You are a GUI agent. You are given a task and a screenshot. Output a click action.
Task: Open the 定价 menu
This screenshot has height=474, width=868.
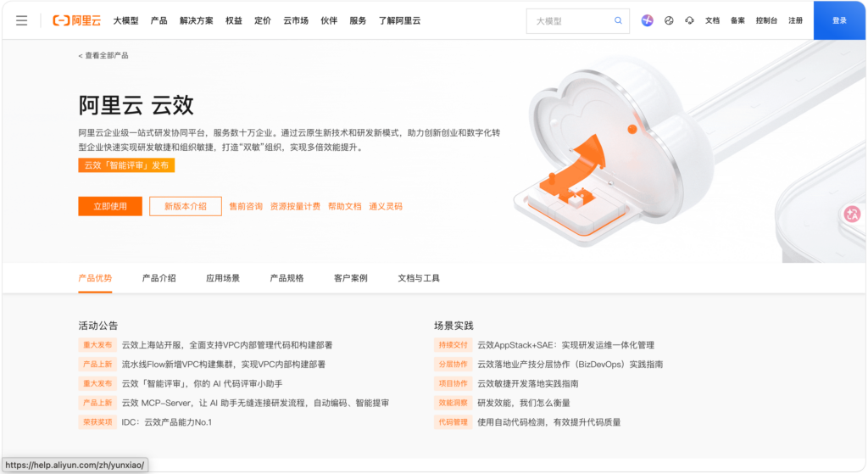(263, 20)
